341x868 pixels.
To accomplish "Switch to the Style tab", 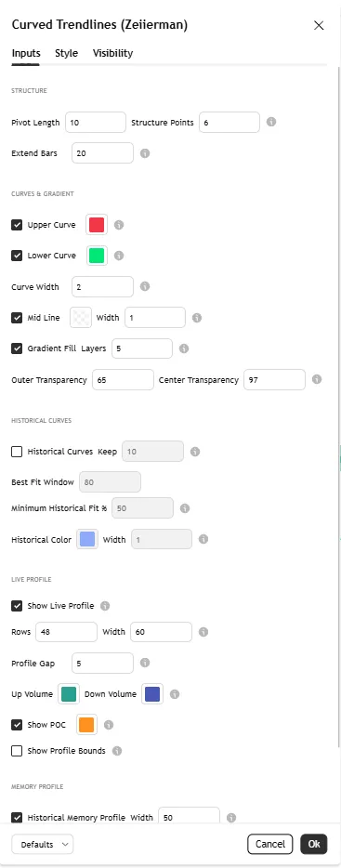I will pyautogui.click(x=66, y=53).
